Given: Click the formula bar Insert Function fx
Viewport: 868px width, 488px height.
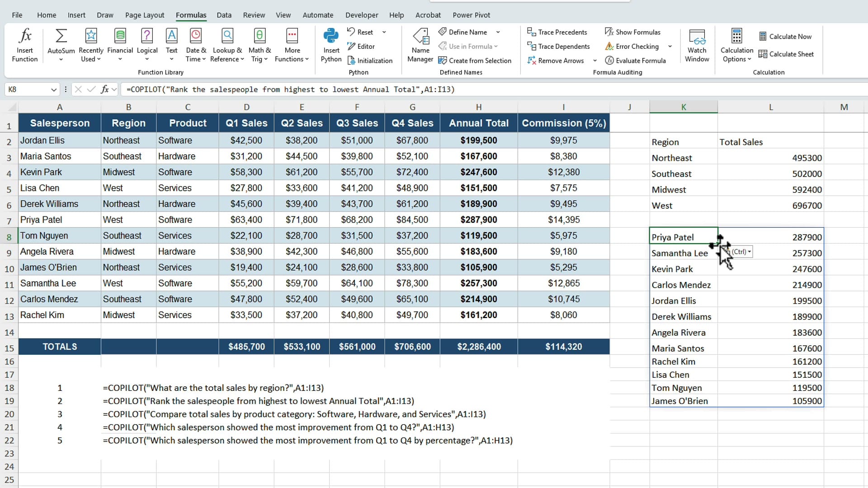Looking at the screenshot, I should pos(104,89).
